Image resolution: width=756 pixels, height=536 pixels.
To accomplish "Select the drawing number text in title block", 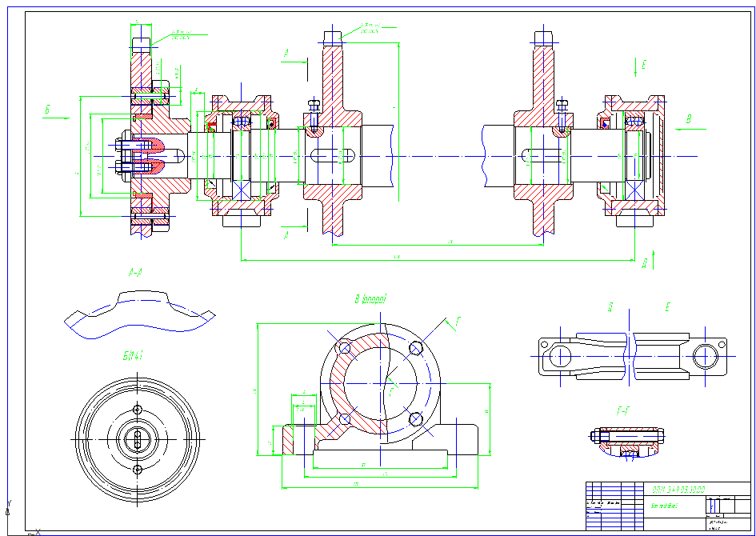I will 679,490.
